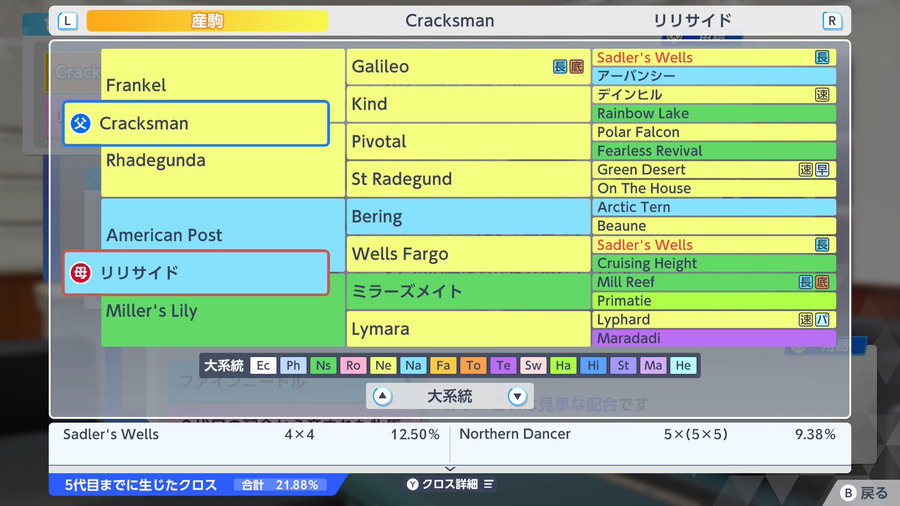
Task: Select the Cracksman tab in header
Action: [449, 21]
